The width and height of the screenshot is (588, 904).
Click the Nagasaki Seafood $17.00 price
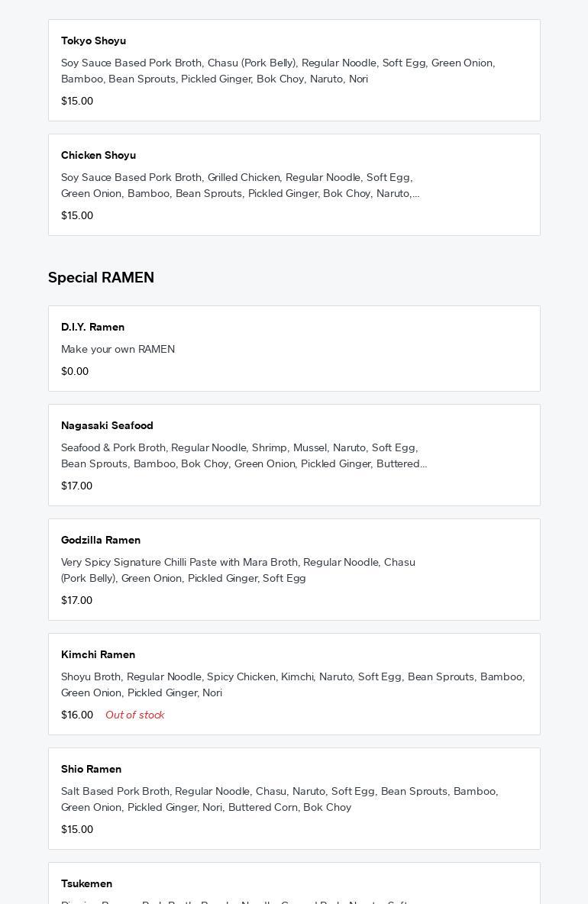[x=76, y=486]
